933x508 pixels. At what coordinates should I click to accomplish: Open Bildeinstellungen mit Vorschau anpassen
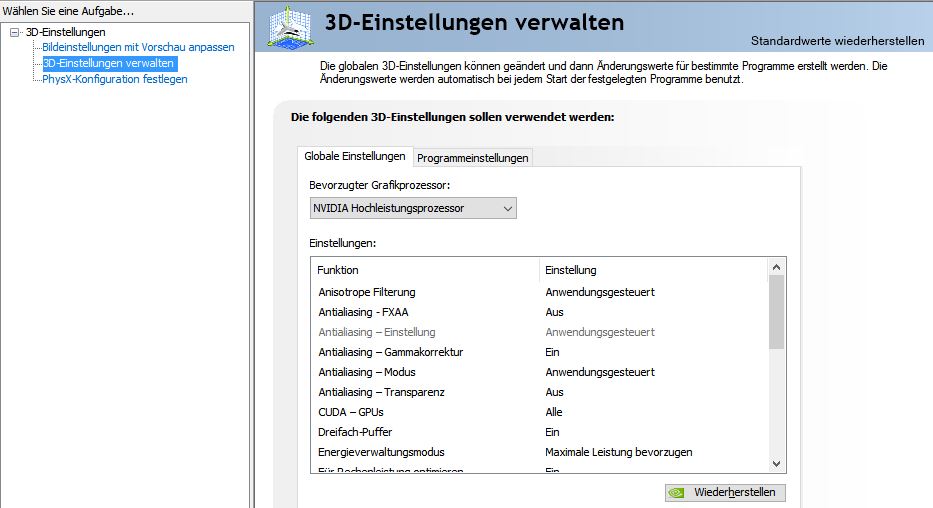[x=138, y=47]
